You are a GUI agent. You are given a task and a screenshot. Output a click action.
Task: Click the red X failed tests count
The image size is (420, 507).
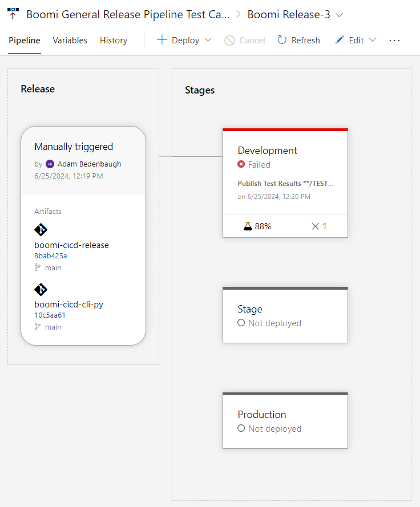tap(319, 226)
